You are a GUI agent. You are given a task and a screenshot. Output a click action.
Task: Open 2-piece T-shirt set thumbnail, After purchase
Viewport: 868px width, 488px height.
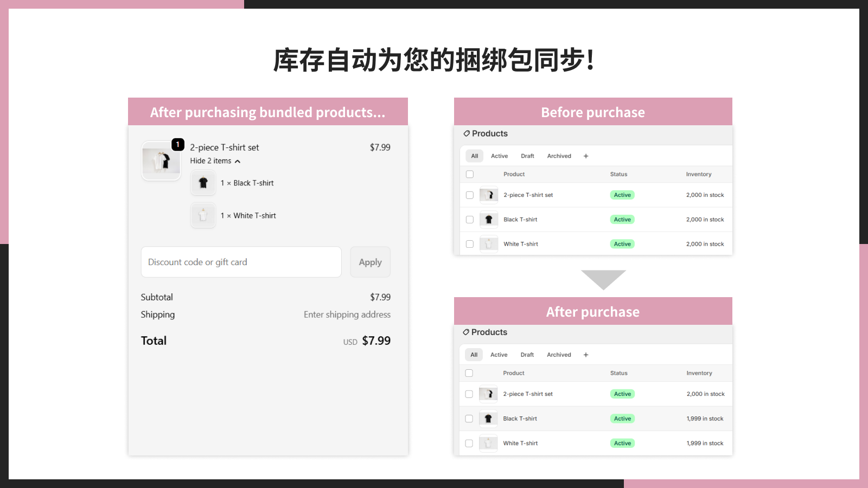pyautogui.click(x=488, y=394)
